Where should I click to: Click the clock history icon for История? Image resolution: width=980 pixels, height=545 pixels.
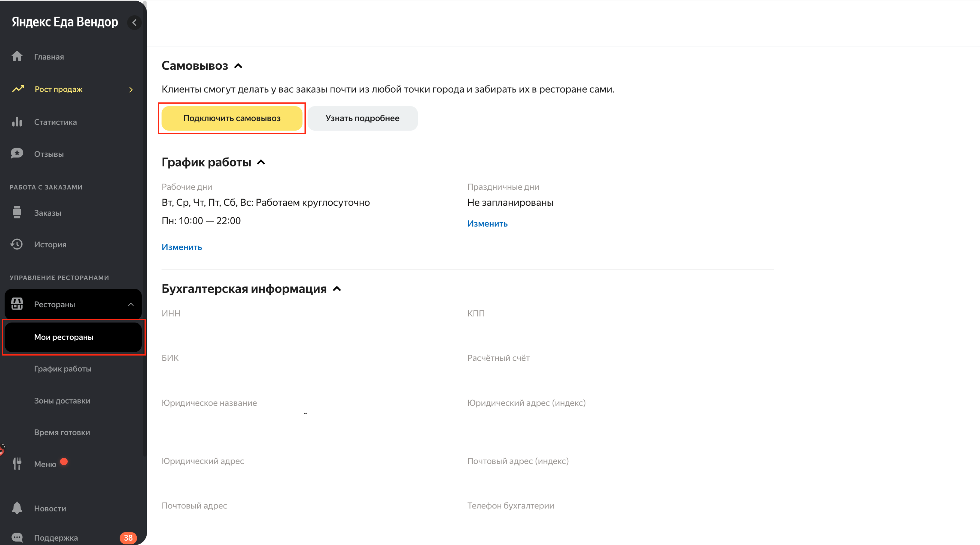click(x=17, y=244)
